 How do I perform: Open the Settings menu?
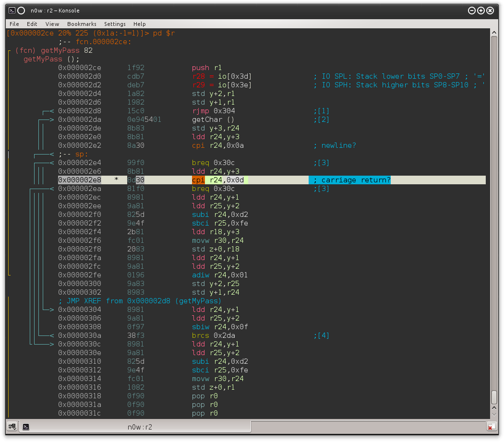point(115,24)
